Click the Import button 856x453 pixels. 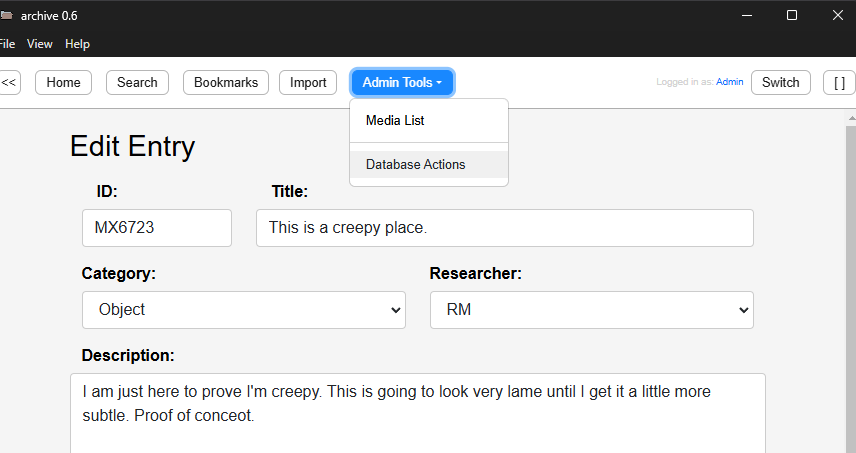click(308, 82)
